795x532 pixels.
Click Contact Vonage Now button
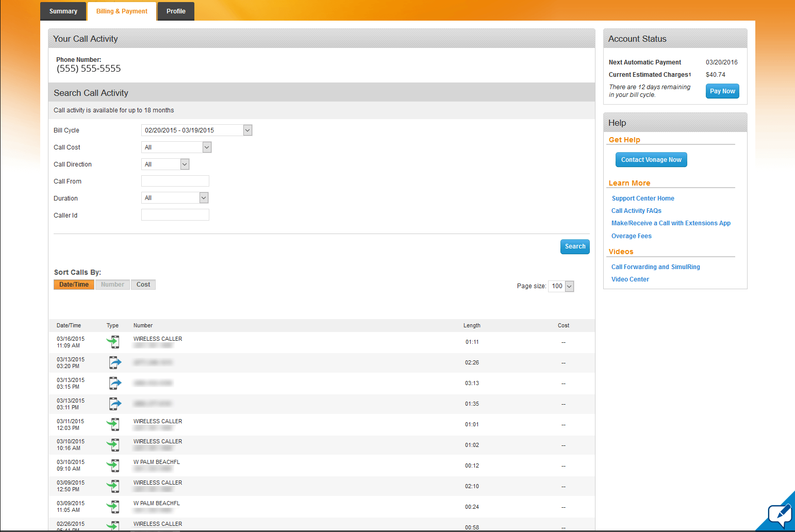651,160
